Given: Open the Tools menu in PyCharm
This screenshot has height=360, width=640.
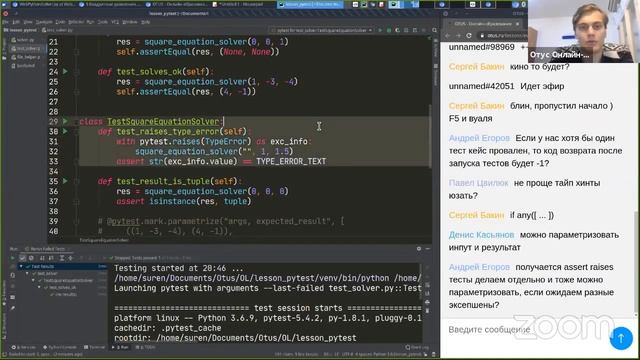Looking at the screenshot, I should click(x=103, y=22).
